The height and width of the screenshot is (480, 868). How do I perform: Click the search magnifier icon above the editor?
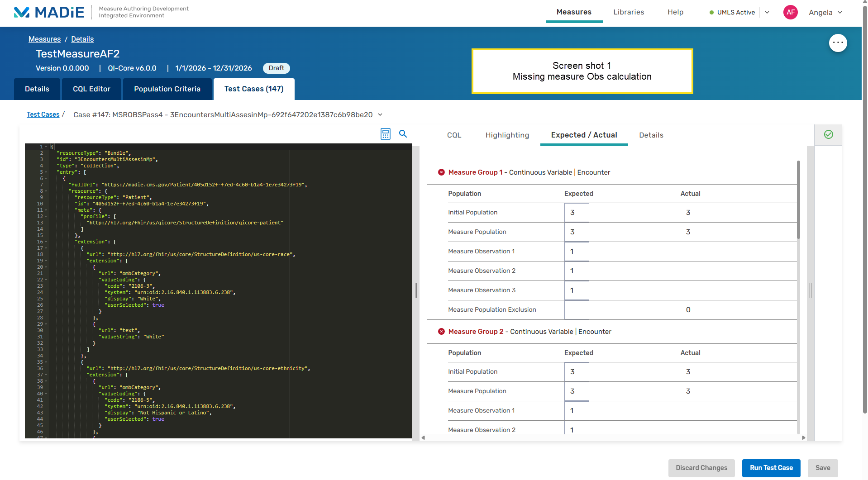403,134
